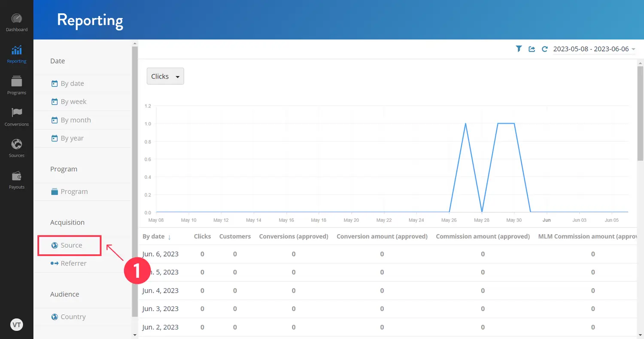The width and height of the screenshot is (644, 339).
Task: Click the main table vertical scrollbar
Action: pyautogui.click(x=640, y=129)
